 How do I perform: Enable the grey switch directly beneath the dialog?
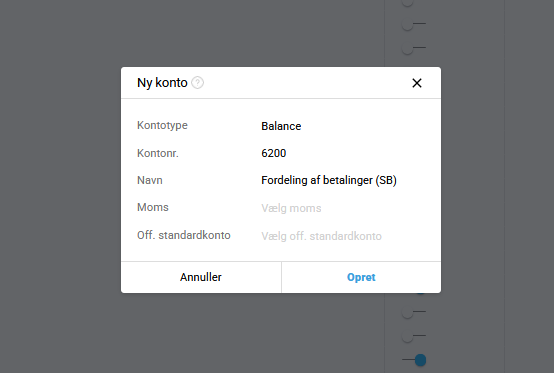pos(414,312)
